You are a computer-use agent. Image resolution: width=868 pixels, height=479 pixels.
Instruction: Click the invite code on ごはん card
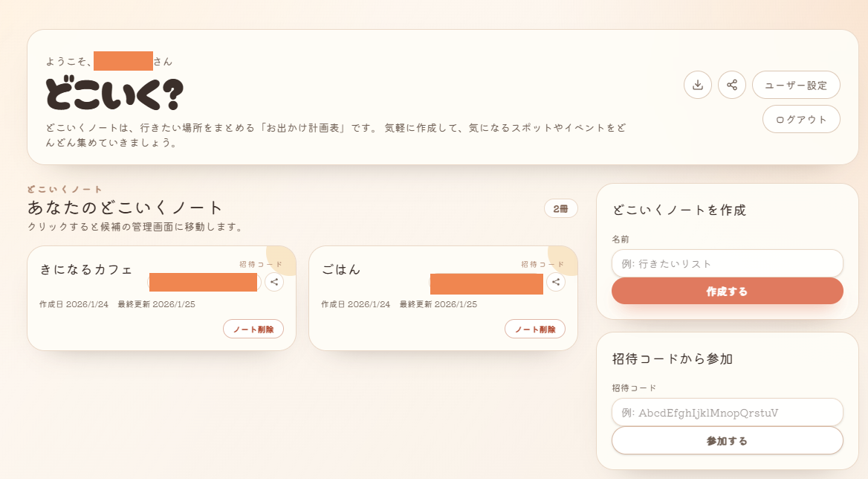(486, 283)
